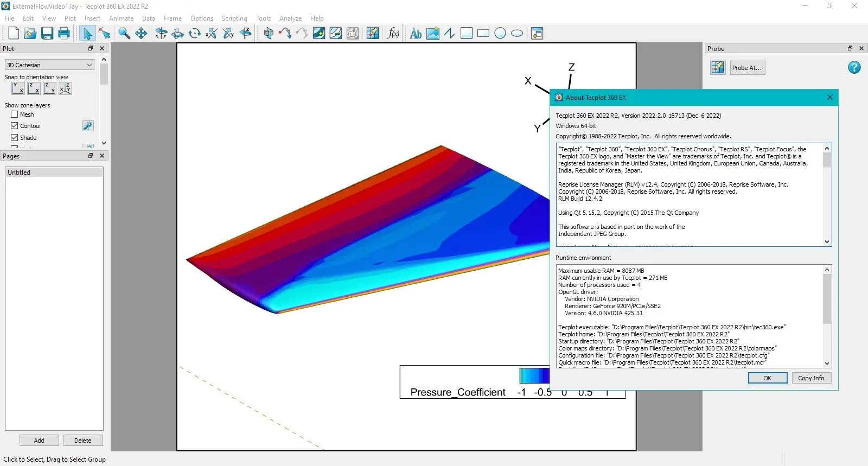868x466 pixels.
Task: Click OK in the About dialog
Action: [x=768, y=378]
